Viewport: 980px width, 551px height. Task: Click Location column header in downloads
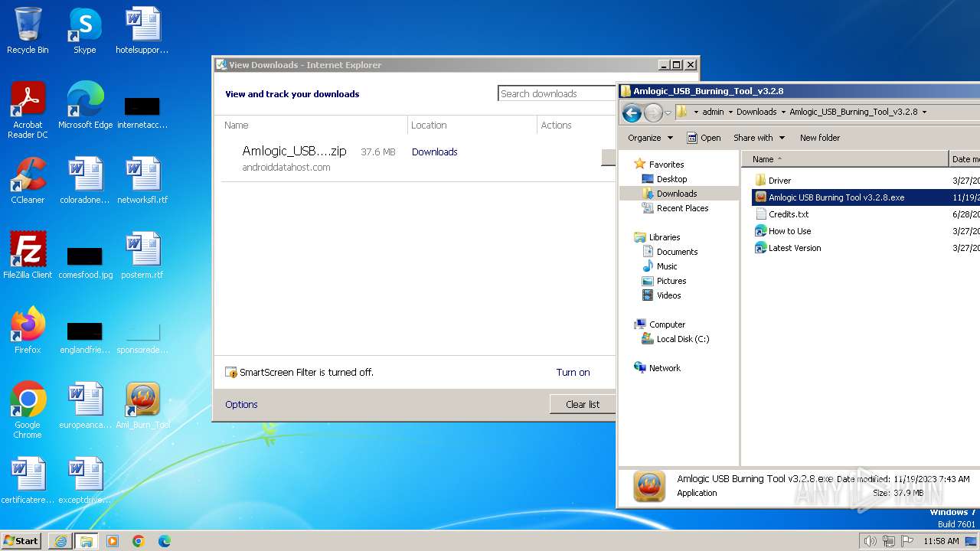(x=472, y=126)
